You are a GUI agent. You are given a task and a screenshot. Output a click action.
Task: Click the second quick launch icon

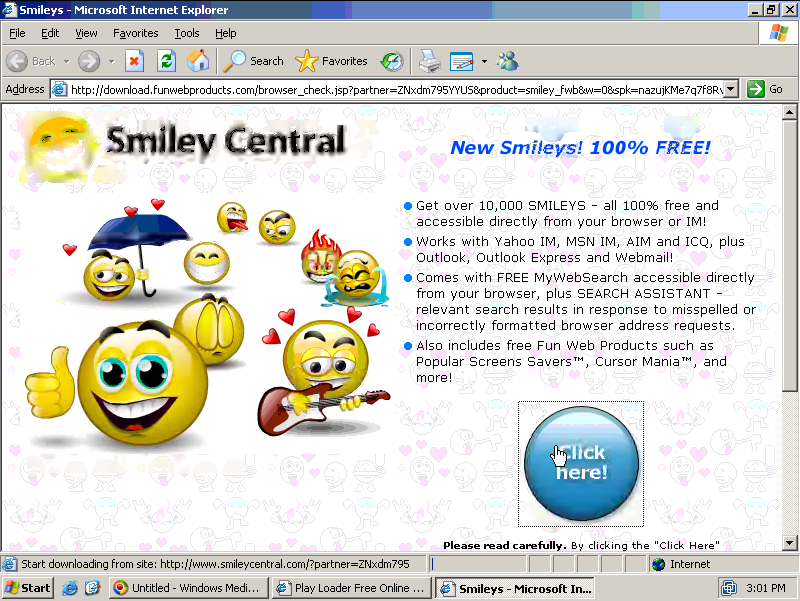point(92,588)
